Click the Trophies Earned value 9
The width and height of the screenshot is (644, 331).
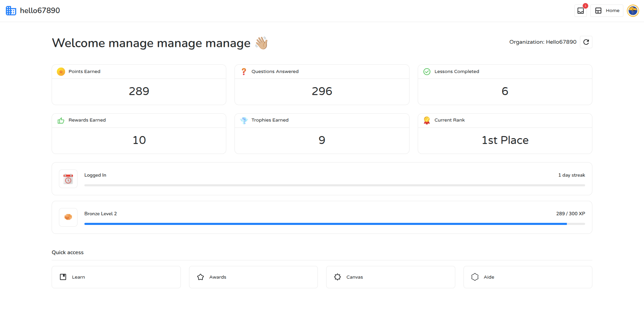coord(322,140)
